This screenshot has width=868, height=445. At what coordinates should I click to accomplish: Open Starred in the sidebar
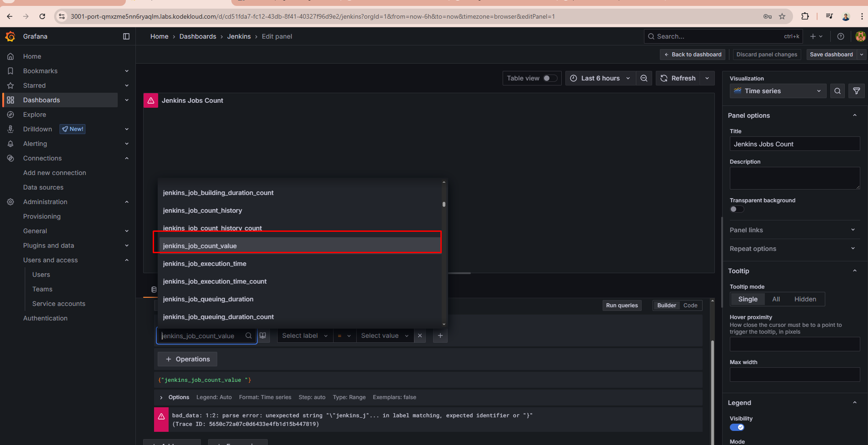point(35,85)
